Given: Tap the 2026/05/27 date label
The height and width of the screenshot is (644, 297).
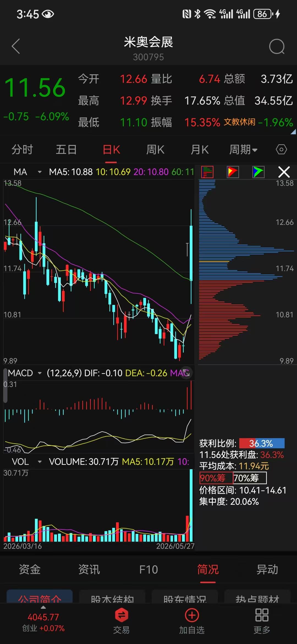Looking at the screenshot, I should 175,546.
